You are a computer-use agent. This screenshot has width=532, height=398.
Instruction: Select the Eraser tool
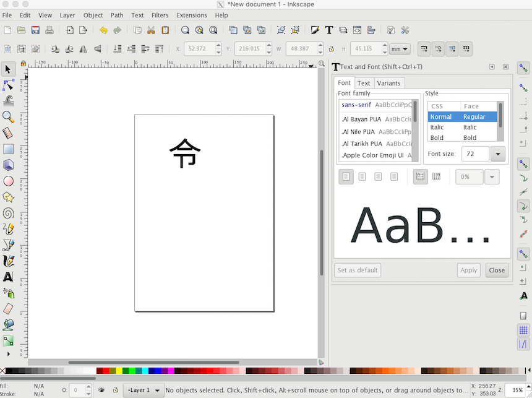[x=8, y=309]
